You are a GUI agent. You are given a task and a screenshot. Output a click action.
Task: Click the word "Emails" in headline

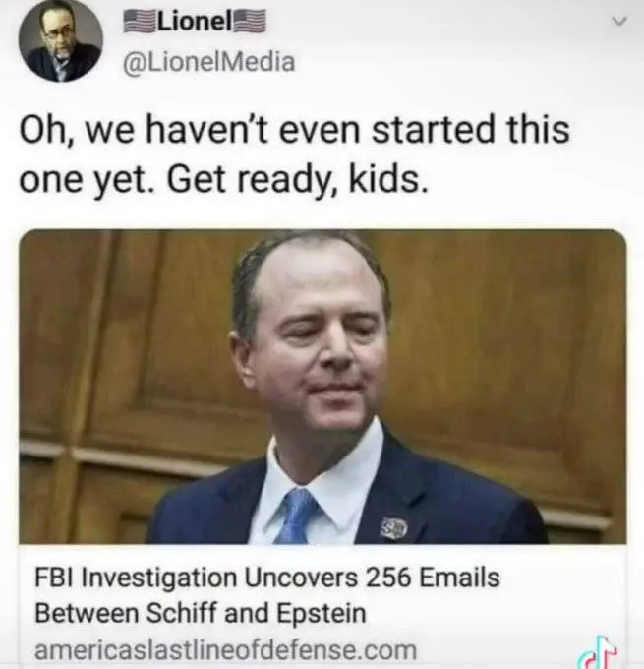point(460,578)
